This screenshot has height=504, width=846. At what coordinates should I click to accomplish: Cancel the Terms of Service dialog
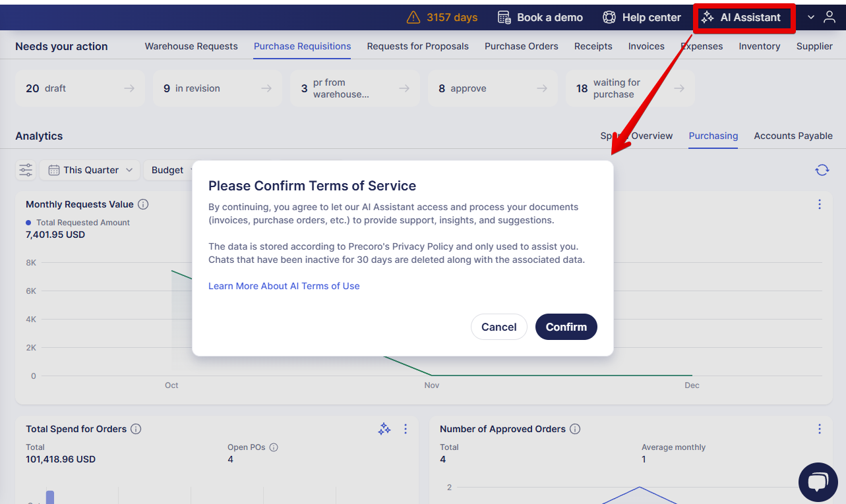tap(499, 327)
